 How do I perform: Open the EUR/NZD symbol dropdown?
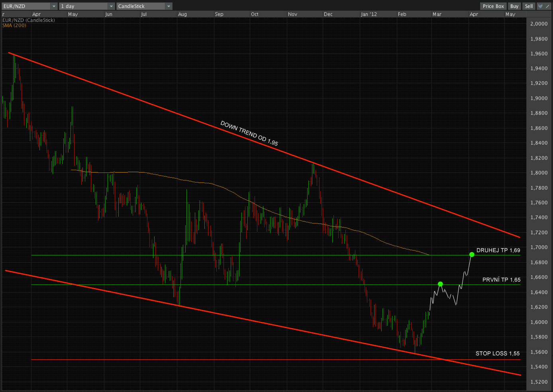click(x=30, y=6)
